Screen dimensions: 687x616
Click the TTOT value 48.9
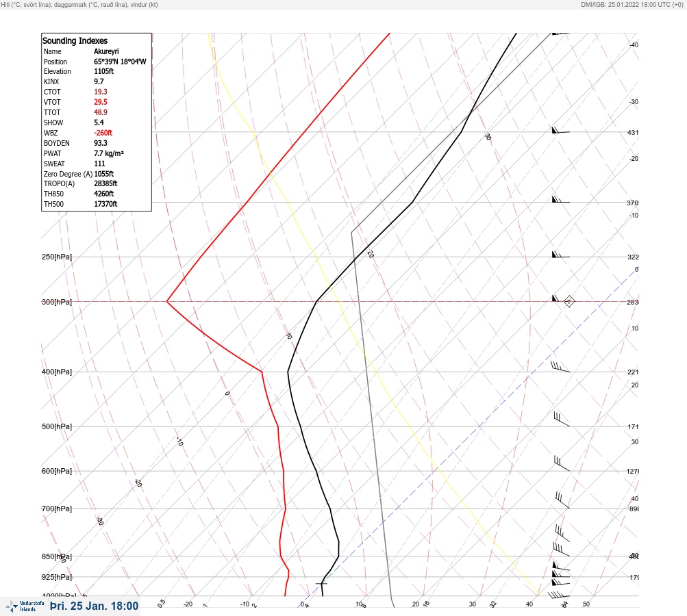(x=100, y=112)
